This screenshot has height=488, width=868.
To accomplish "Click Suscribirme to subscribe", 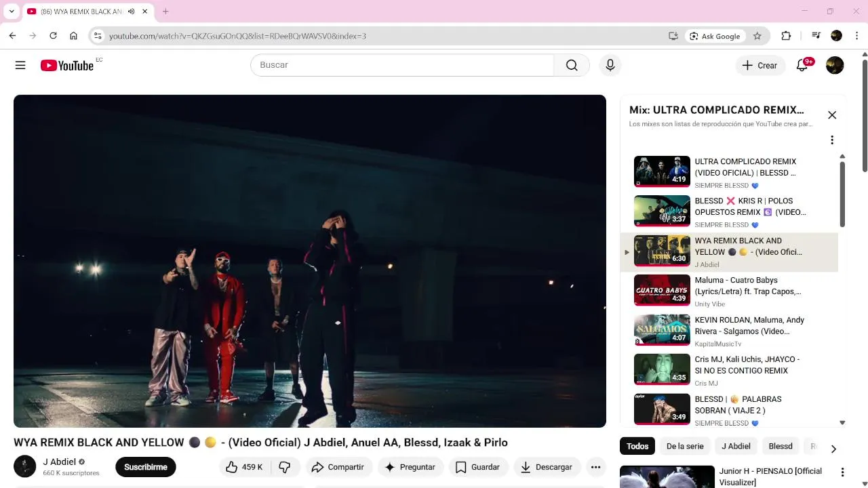I will (x=146, y=467).
